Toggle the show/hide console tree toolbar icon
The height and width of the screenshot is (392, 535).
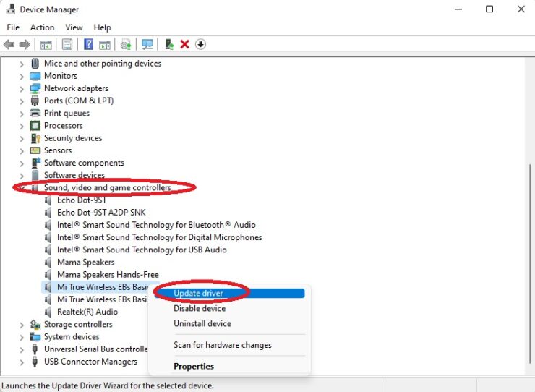(x=46, y=45)
